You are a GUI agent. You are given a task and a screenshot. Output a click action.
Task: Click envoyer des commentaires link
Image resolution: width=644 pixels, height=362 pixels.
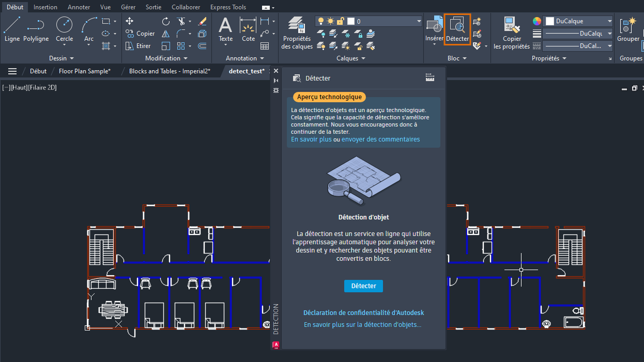(380, 139)
